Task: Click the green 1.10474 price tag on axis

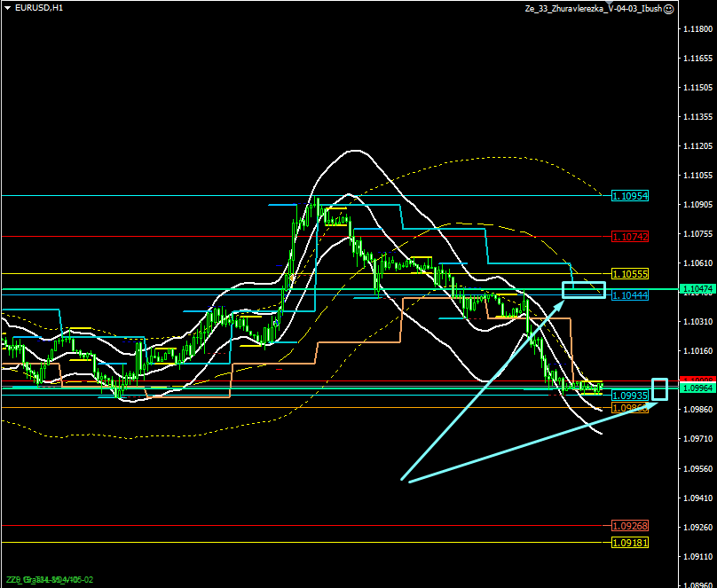Action: [697, 289]
